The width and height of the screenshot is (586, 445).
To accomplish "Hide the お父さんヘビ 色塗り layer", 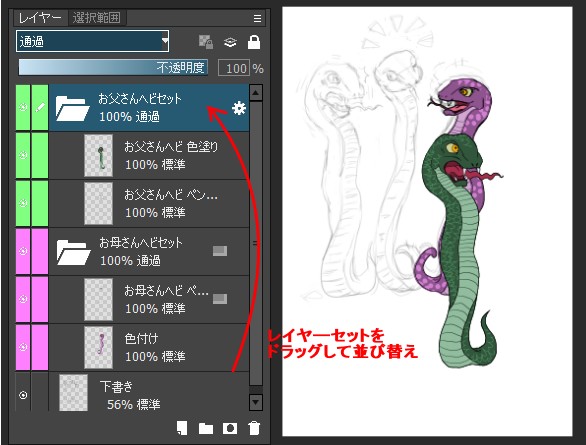I will click(x=23, y=155).
